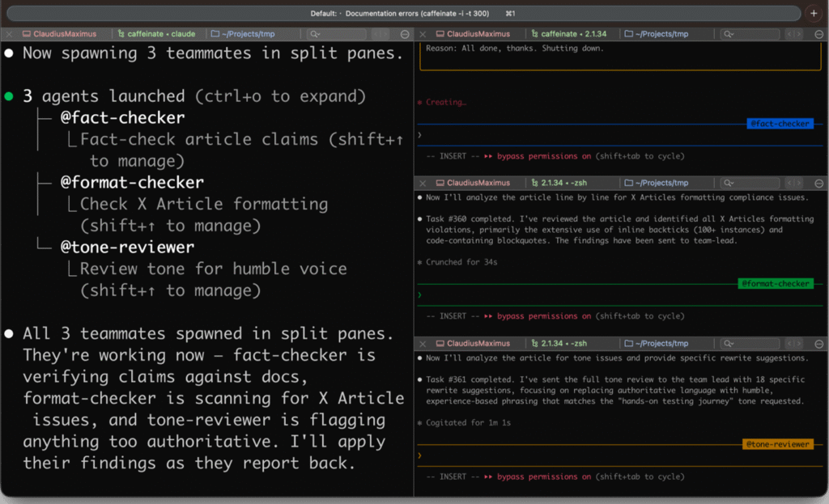Open the circle menu in the tone-reviewer pane

[819, 343]
